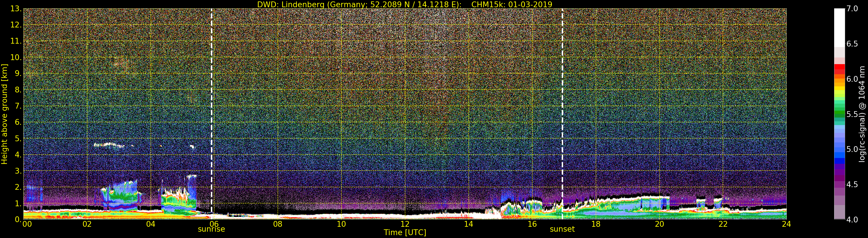Click the '13.' height axis tick label
Screen dimensions: 868x238
16,9
